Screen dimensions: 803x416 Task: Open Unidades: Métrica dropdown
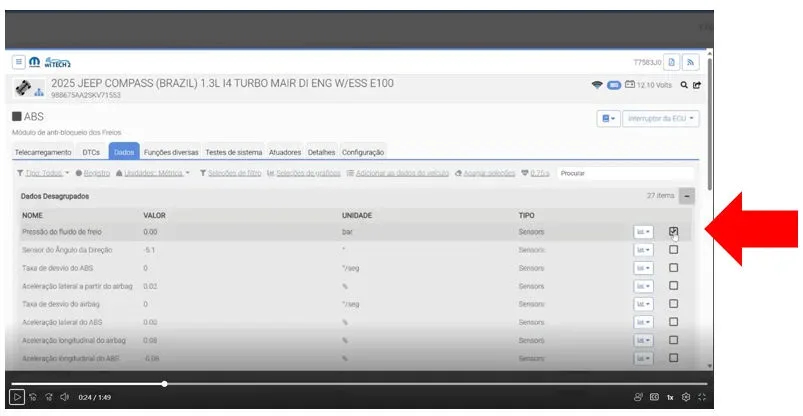[153, 173]
